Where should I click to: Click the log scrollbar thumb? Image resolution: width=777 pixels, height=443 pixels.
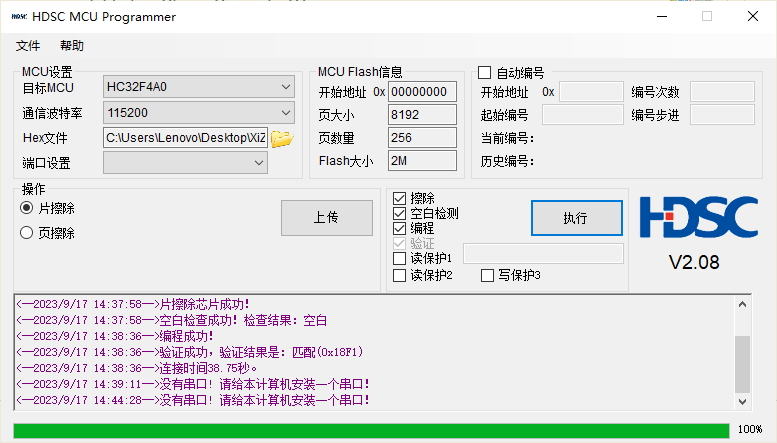pyautogui.click(x=742, y=364)
